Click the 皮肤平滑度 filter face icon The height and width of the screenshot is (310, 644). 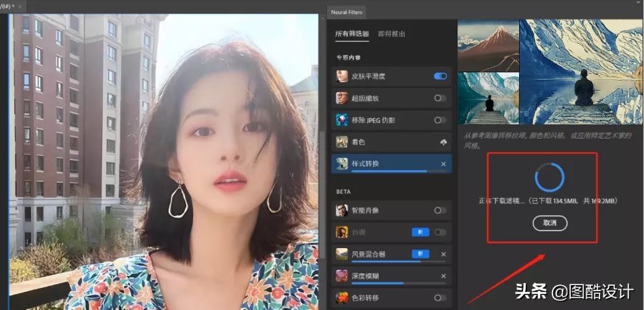point(341,77)
